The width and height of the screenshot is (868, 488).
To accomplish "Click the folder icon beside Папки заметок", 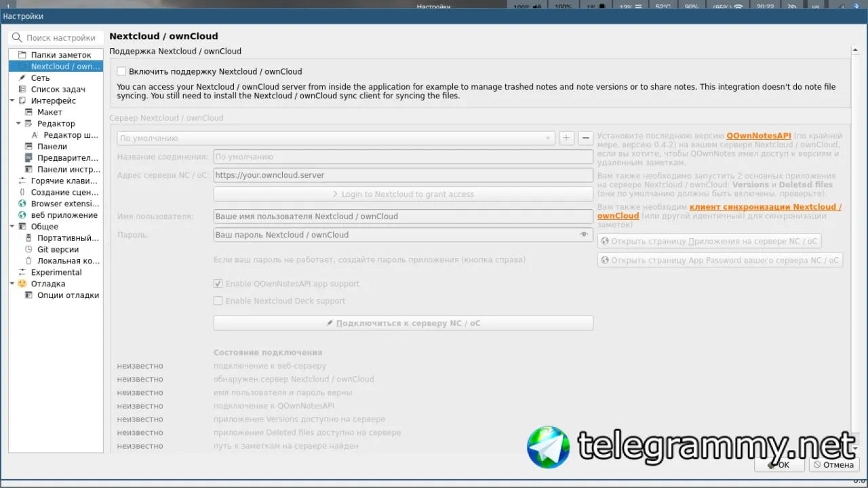I will [x=22, y=55].
